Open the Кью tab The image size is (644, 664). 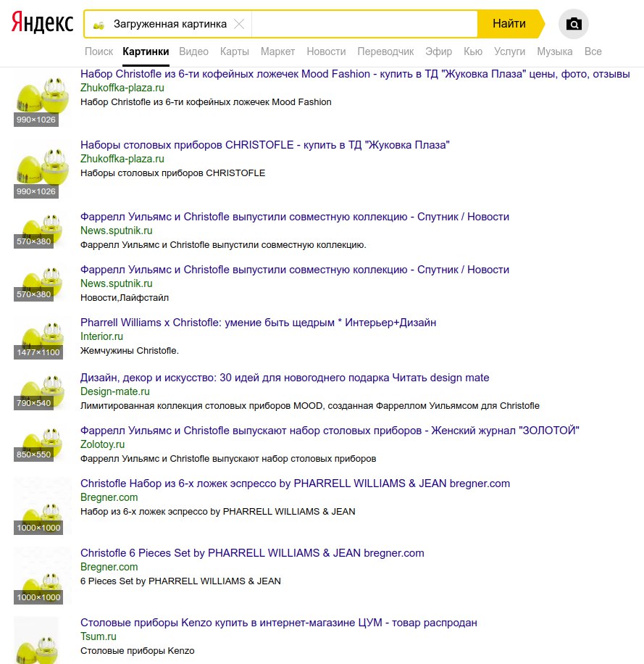pos(472,51)
